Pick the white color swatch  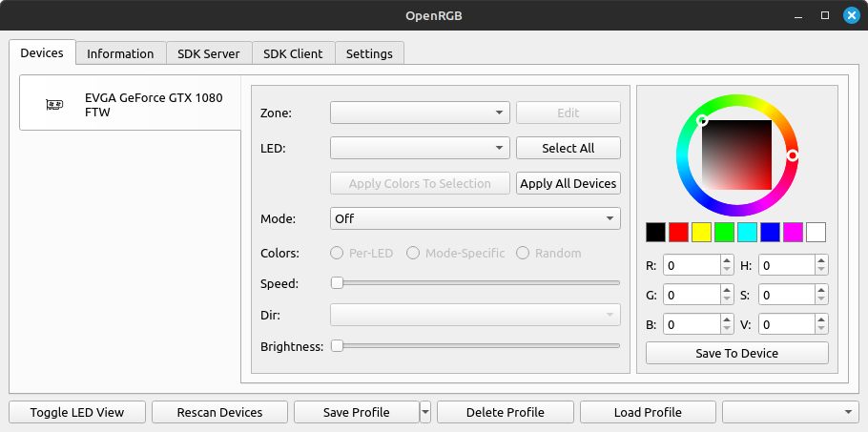pyautogui.click(x=816, y=233)
